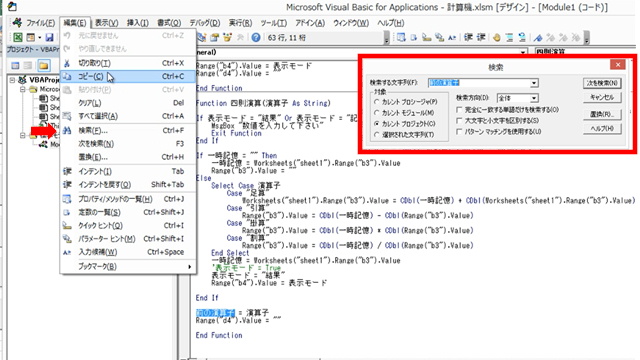Click ヘルプ(H) button in Find dialog

click(x=602, y=129)
